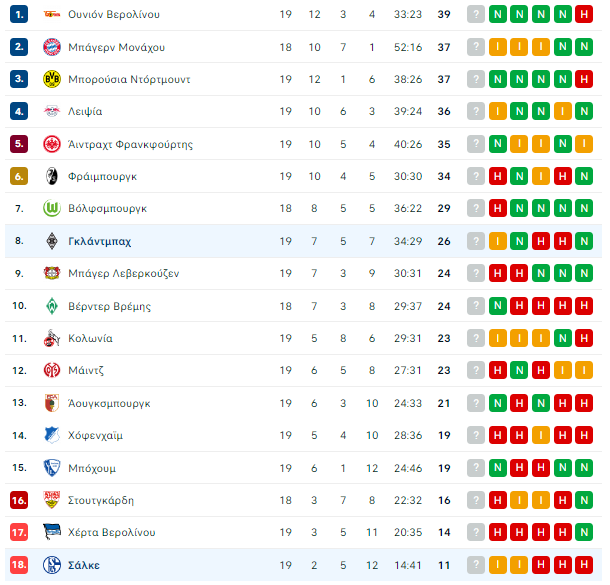Click the Schalke blue crest icon

pos(52,565)
